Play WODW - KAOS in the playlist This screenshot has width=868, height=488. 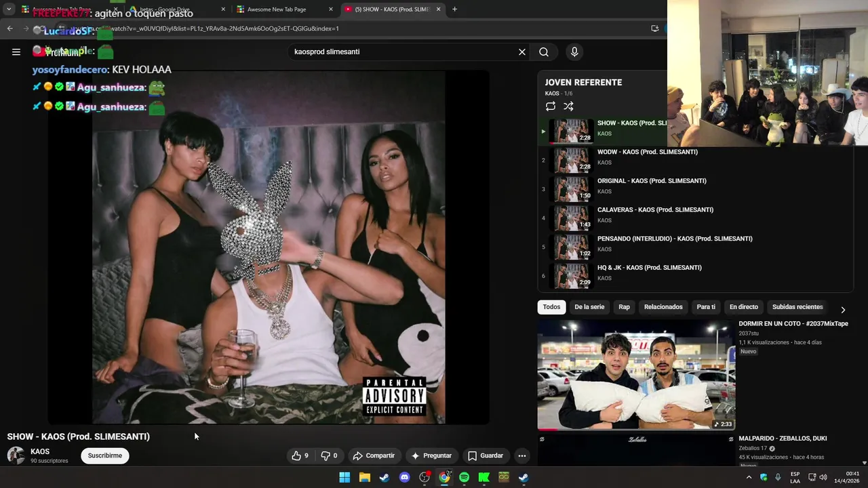(695, 161)
